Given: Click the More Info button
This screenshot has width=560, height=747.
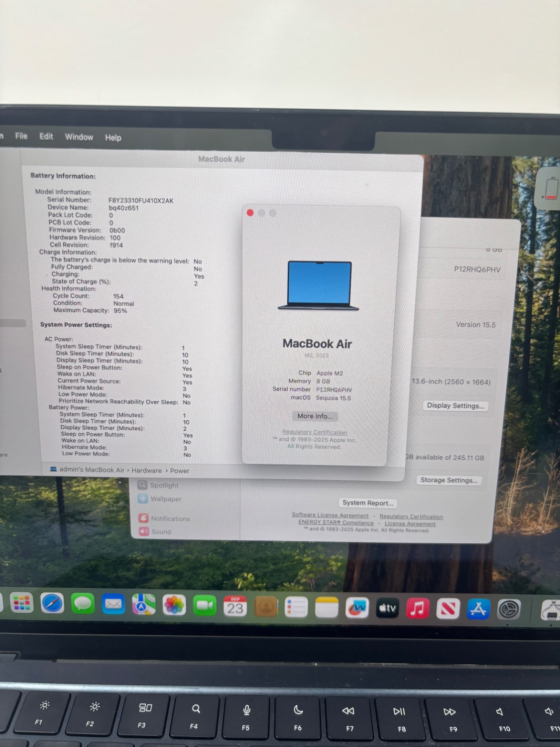Looking at the screenshot, I should 315,416.
